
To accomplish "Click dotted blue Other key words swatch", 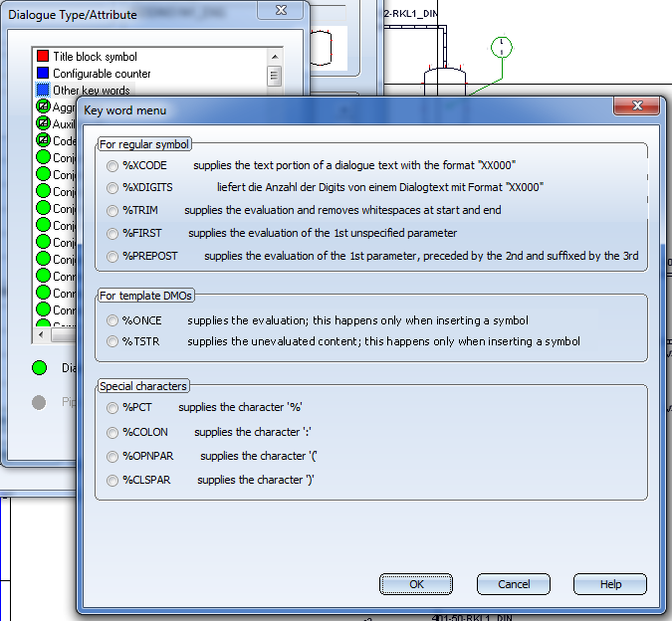I will pyautogui.click(x=43, y=90).
